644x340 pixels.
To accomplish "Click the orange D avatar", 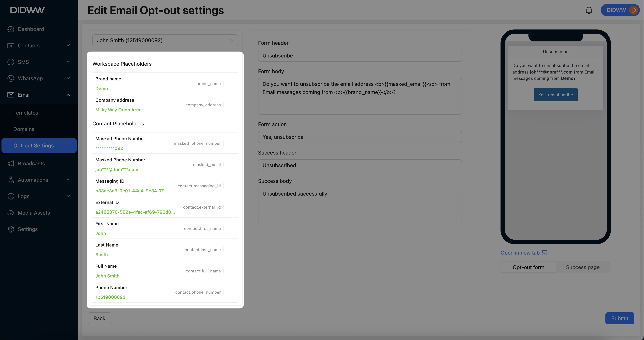I will click(x=633, y=10).
